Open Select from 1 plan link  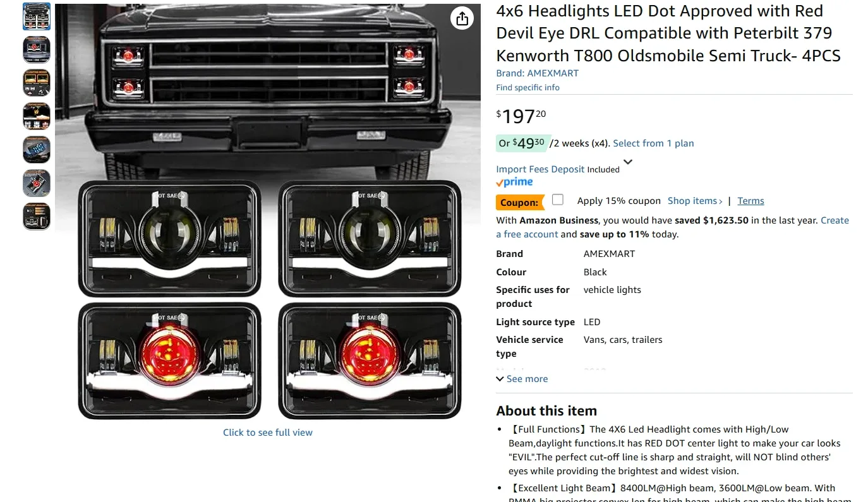pos(653,143)
